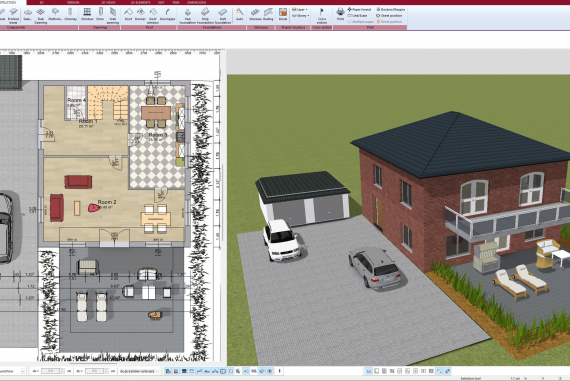Click the Unit/Scale button
This screenshot has width=570, height=381.
tap(358, 16)
